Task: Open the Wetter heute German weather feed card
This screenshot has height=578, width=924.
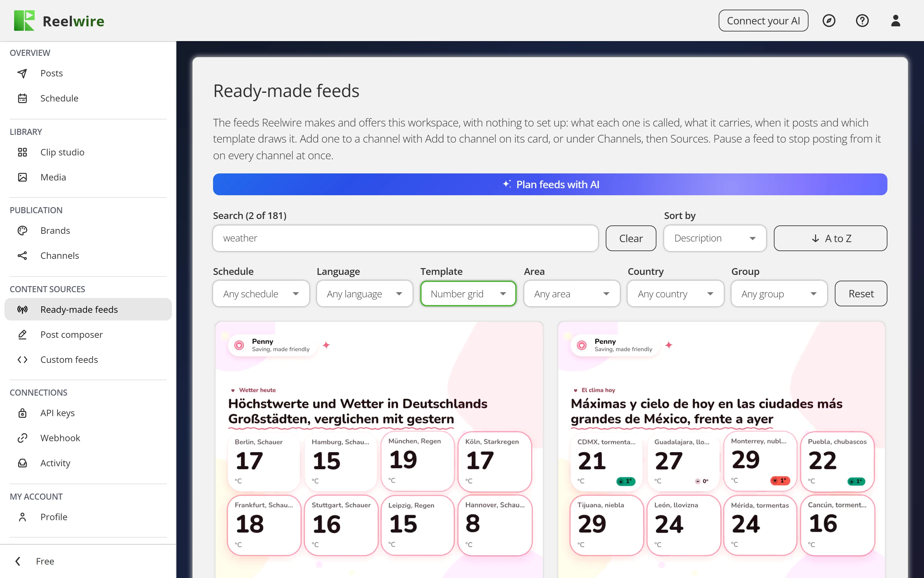Action: (x=379, y=450)
